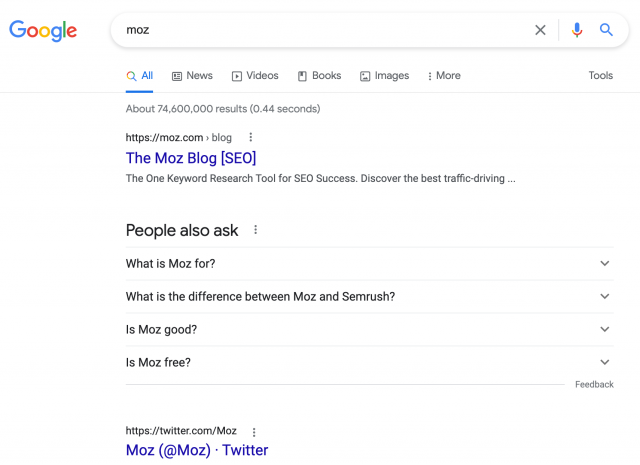Switch to the Images results tab

click(x=384, y=76)
